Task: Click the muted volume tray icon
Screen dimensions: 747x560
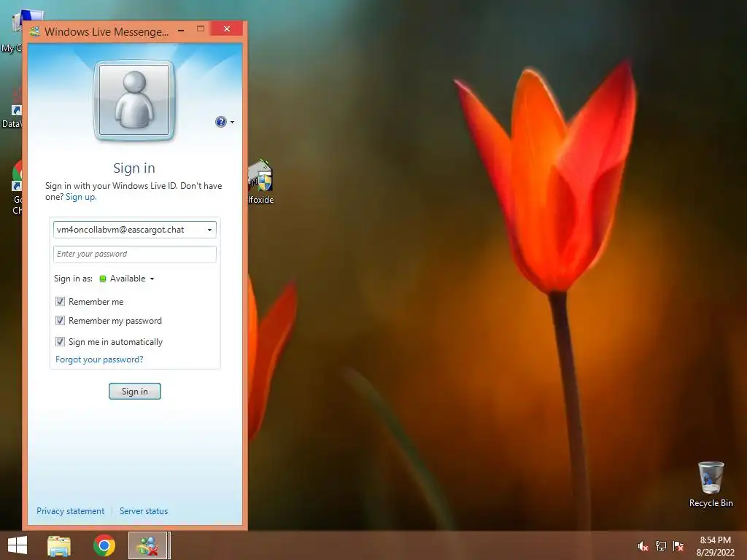Action: pyautogui.click(x=643, y=546)
